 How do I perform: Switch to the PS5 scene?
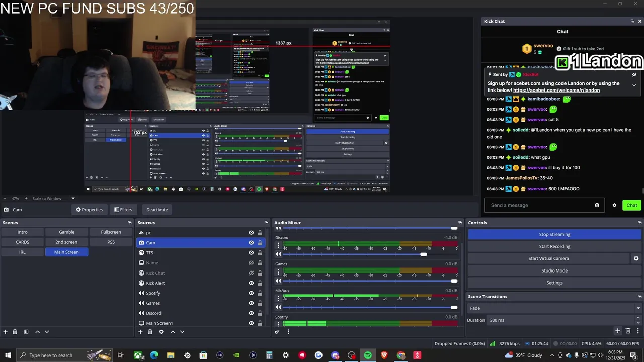111,242
